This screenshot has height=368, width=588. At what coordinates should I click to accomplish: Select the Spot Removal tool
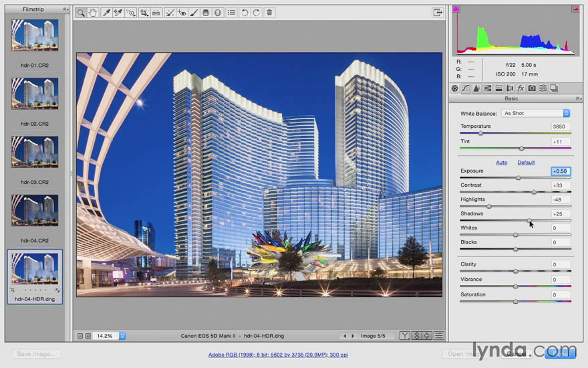tap(170, 13)
